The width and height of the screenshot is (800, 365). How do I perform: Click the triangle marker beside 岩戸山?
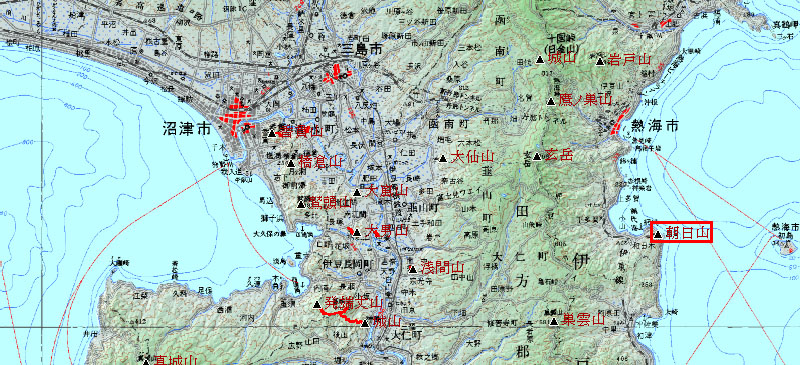point(601,61)
